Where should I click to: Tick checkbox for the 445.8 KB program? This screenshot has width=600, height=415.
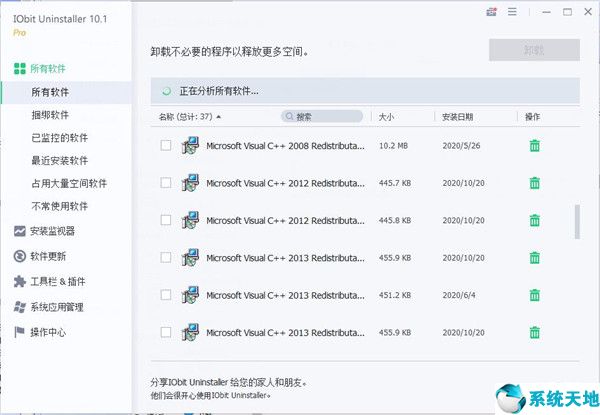(x=166, y=220)
